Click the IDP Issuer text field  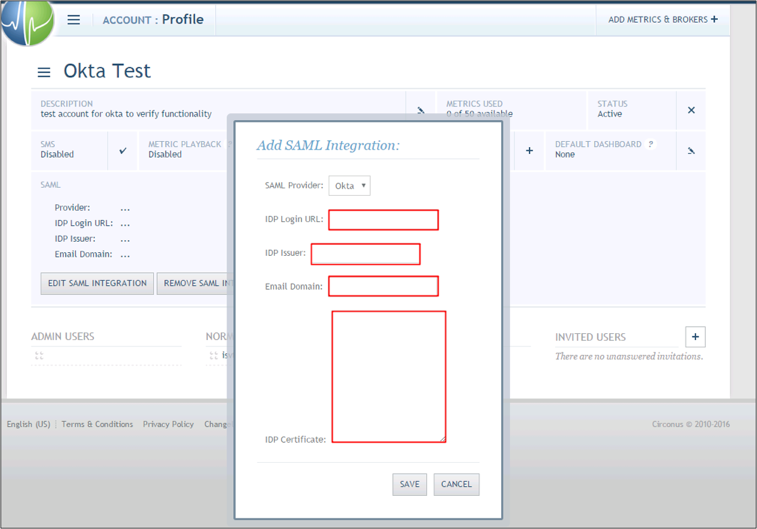click(365, 254)
